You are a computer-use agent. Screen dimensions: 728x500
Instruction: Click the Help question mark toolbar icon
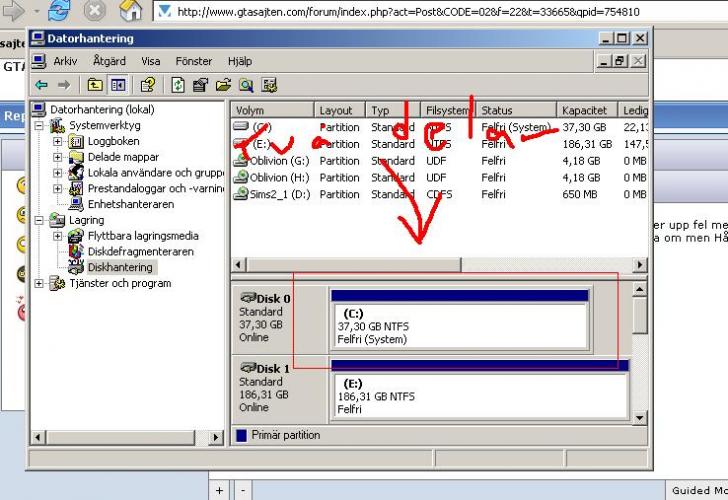click(148, 85)
